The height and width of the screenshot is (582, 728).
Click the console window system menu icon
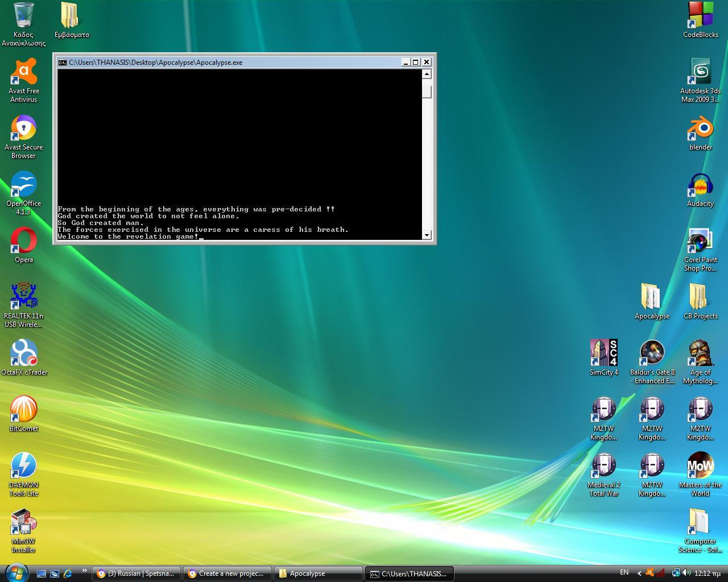point(63,62)
